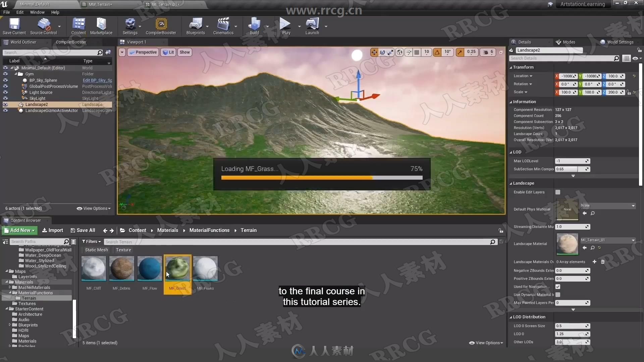Click the Play toolbar icon

[286, 26]
